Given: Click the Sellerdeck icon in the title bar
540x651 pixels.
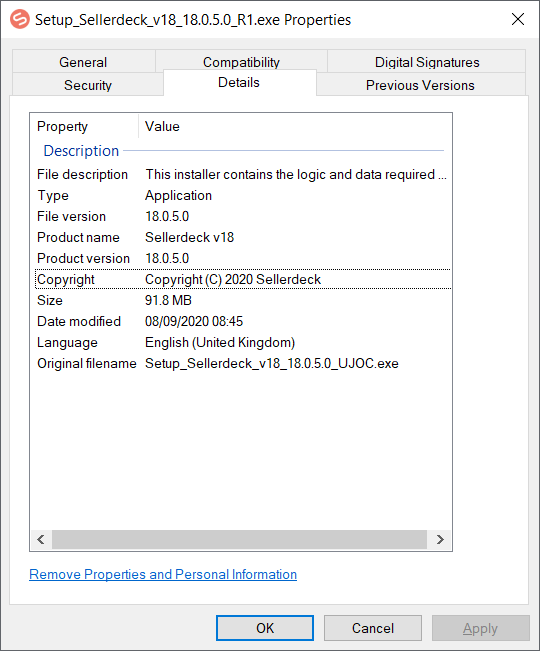Looking at the screenshot, I should point(20,20).
